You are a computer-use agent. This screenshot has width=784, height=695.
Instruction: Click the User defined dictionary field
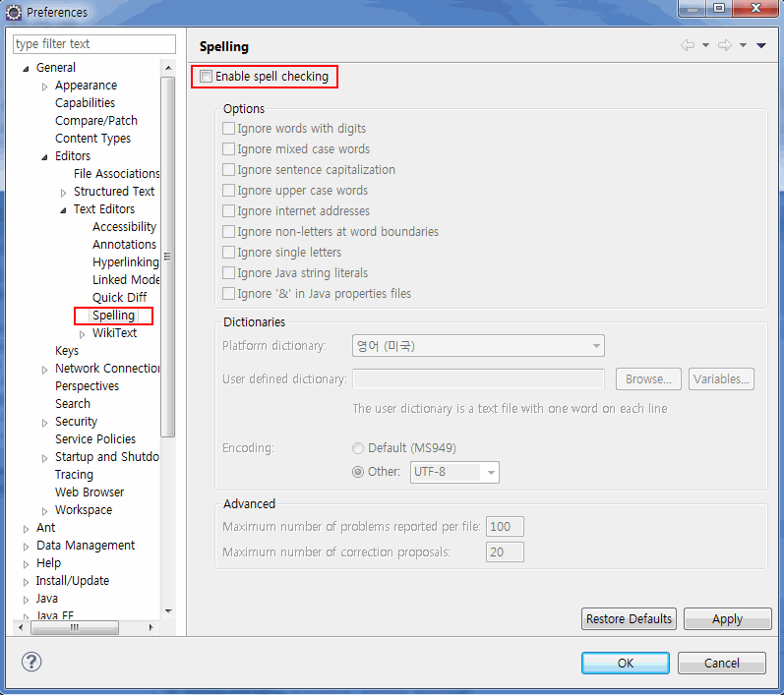(x=478, y=379)
